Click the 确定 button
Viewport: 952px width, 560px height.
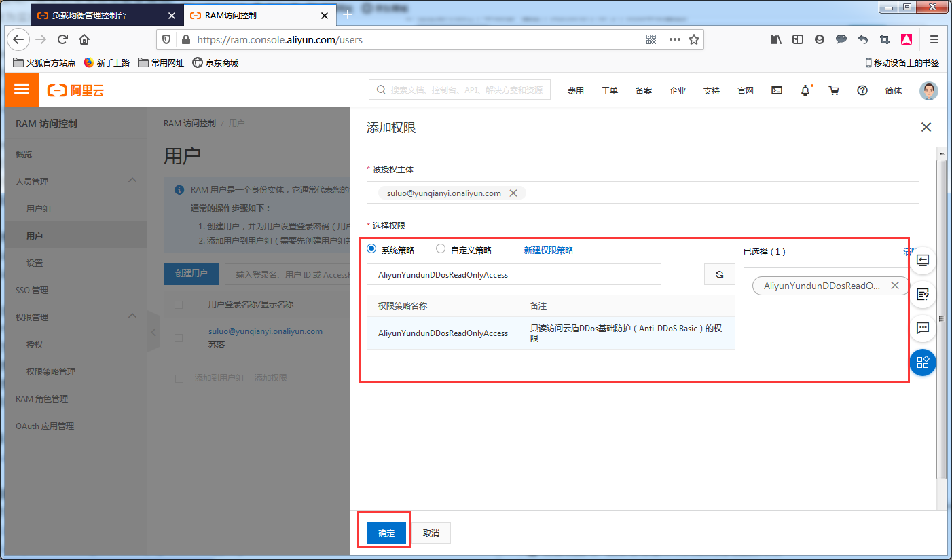[385, 533]
